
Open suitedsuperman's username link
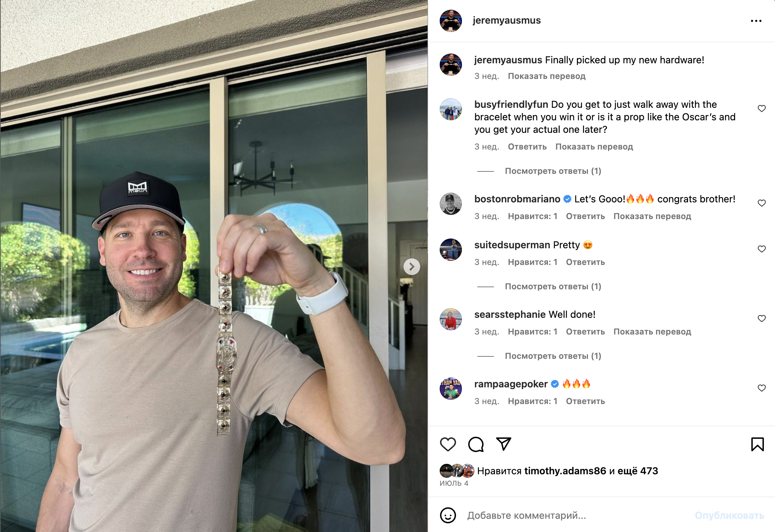512,245
